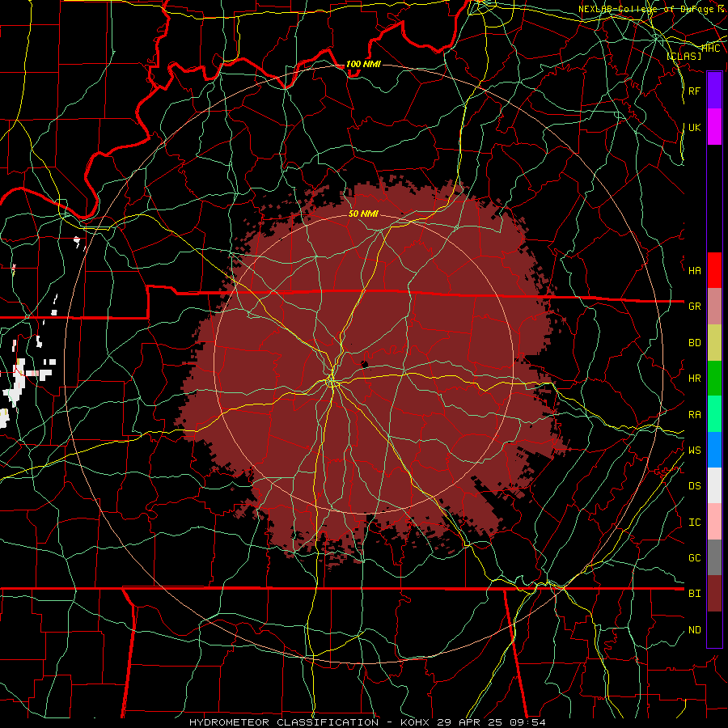Viewport: 728px width, 728px height.
Task: Click the brown BI legend color swatch
Action: click(714, 594)
